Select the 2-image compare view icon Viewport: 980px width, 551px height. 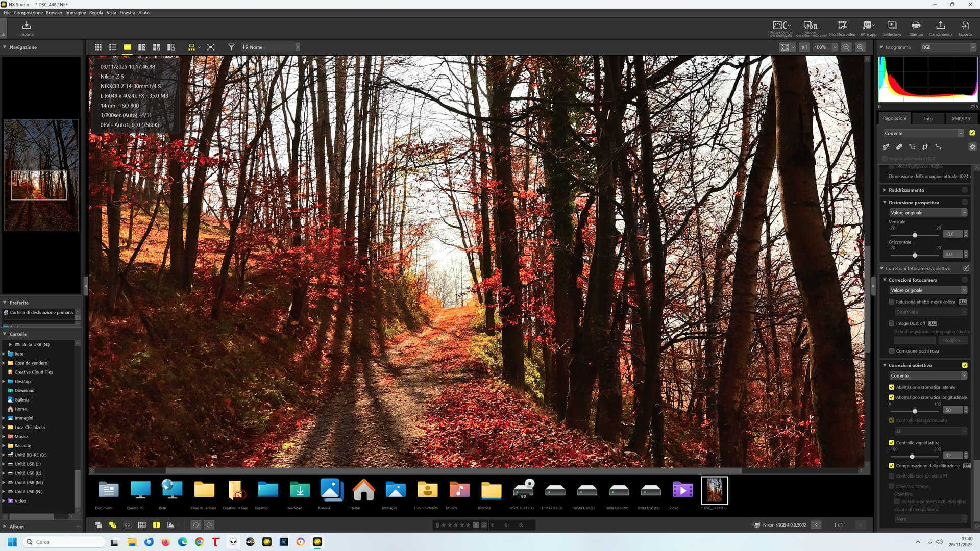click(142, 47)
